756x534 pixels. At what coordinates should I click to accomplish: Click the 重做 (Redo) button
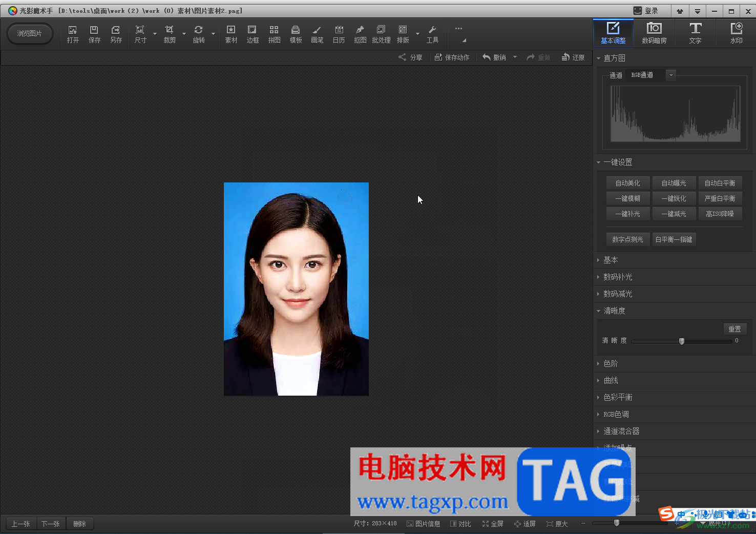538,57
